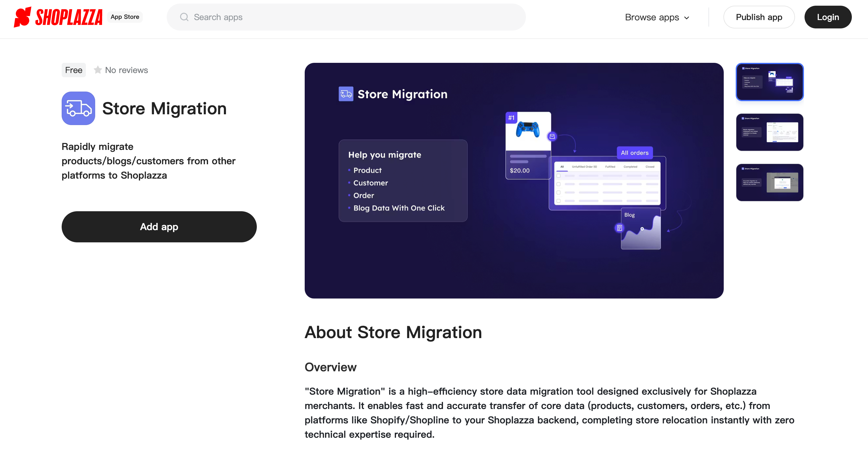Click the shopping bag icon in banner
This screenshot has width=868, height=453.
(552, 136)
